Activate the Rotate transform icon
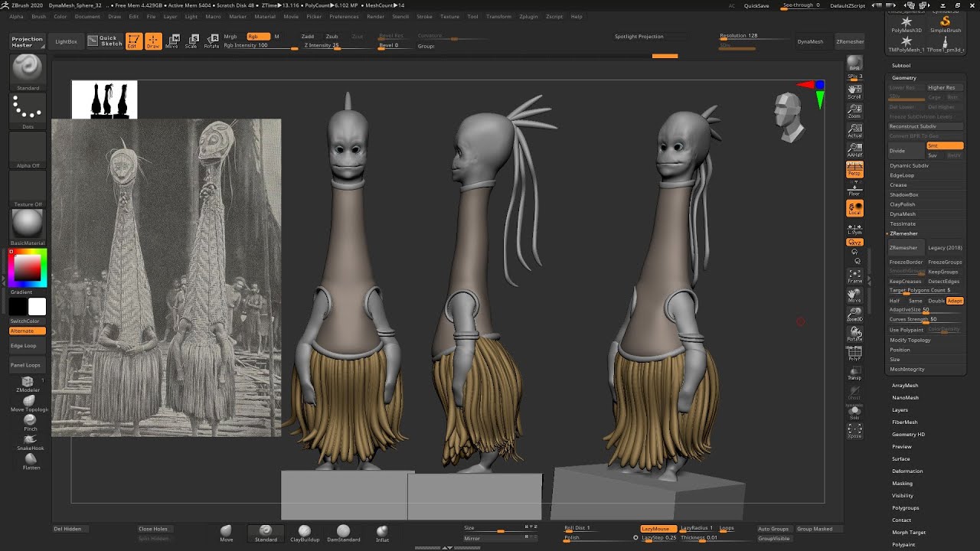Image resolution: width=980 pixels, height=551 pixels. click(x=211, y=41)
